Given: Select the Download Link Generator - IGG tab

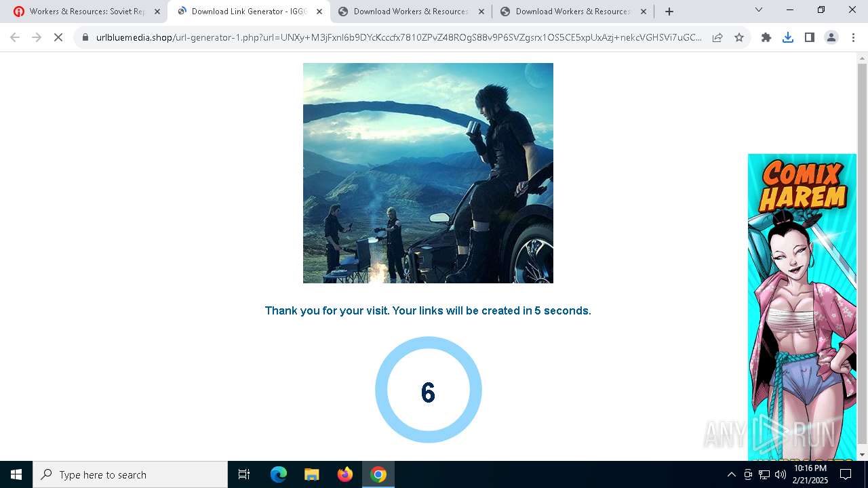Looking at the screenshot, I should (249, 12).
